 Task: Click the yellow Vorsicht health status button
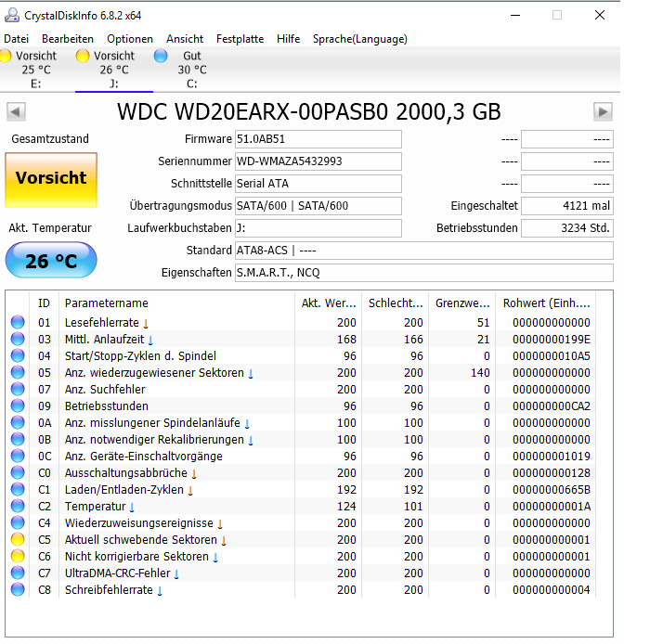51,180
